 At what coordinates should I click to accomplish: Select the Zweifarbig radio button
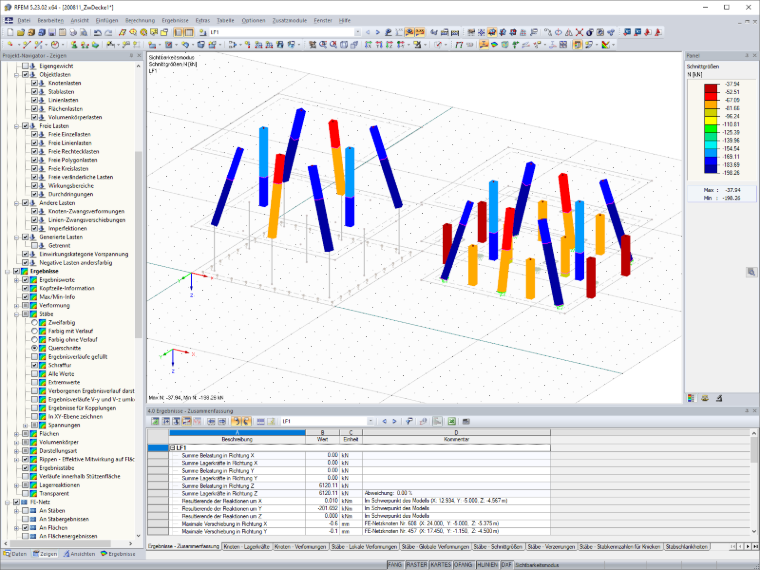[x=34, y=322]
